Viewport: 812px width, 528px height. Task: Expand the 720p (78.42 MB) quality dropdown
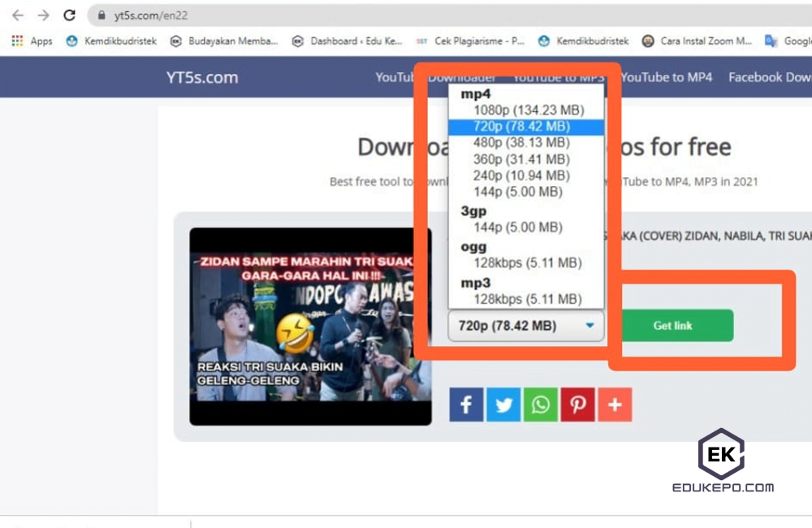click(526, 326)
